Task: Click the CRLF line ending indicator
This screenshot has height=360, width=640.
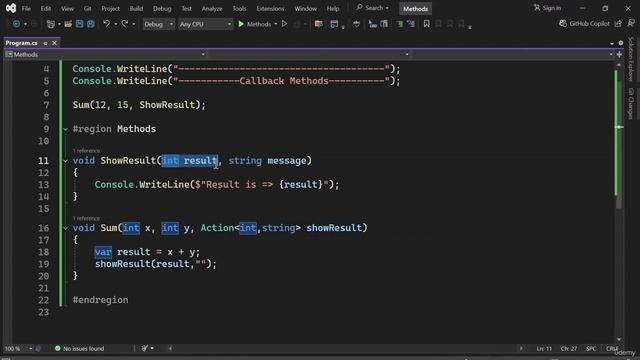Action: pyautogui.click(x=612, y=349)
